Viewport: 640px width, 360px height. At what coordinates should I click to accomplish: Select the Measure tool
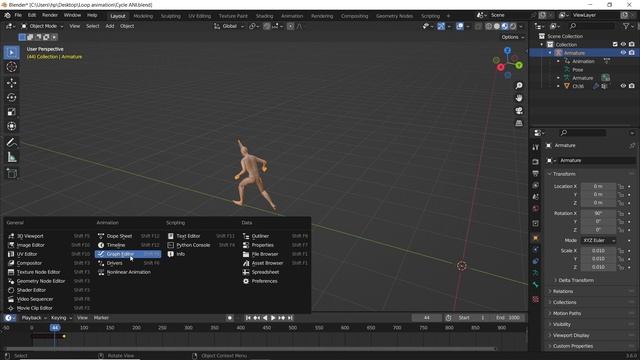coord(11,157)
